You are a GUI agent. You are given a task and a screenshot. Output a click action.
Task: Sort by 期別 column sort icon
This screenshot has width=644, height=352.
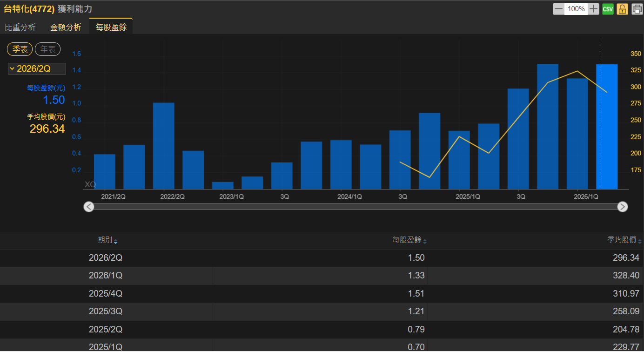click(x=116, y=241)
